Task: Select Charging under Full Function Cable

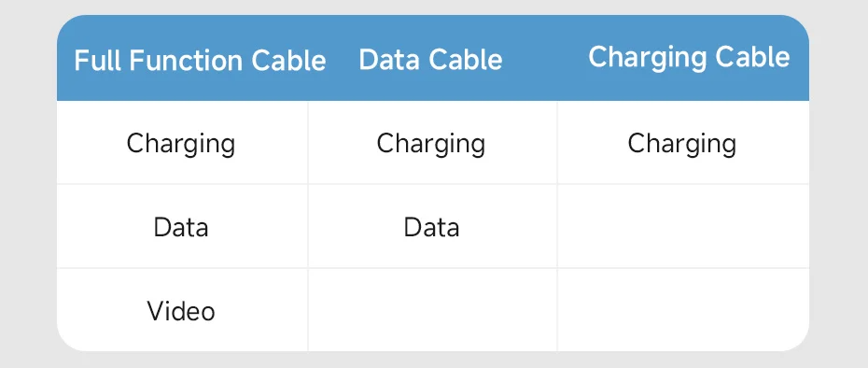Action: (x=181, y=144)
